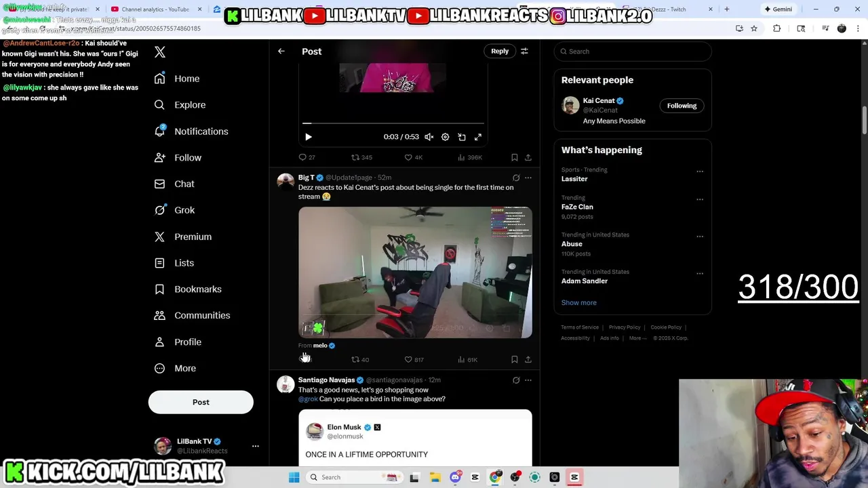This screenshot has height=488, width=868.
Task: Seek on the video progress bar
Action: (393, 123)
